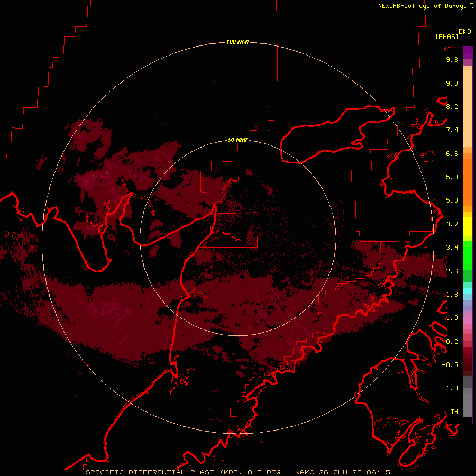The height and width of the screenshot is (476, 476).
Task: Pick the bright green segment of the color scale
Action: coord(467,255)
